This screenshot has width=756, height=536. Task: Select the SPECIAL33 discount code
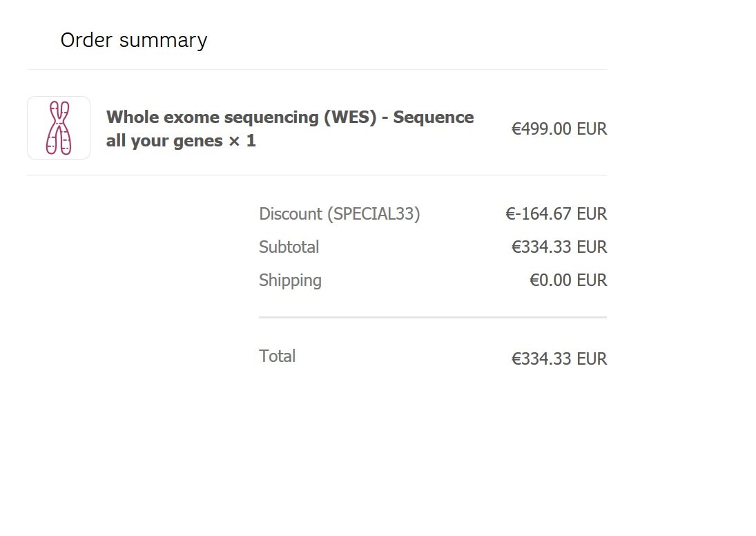pyautogui.click(x=374, y=214)
